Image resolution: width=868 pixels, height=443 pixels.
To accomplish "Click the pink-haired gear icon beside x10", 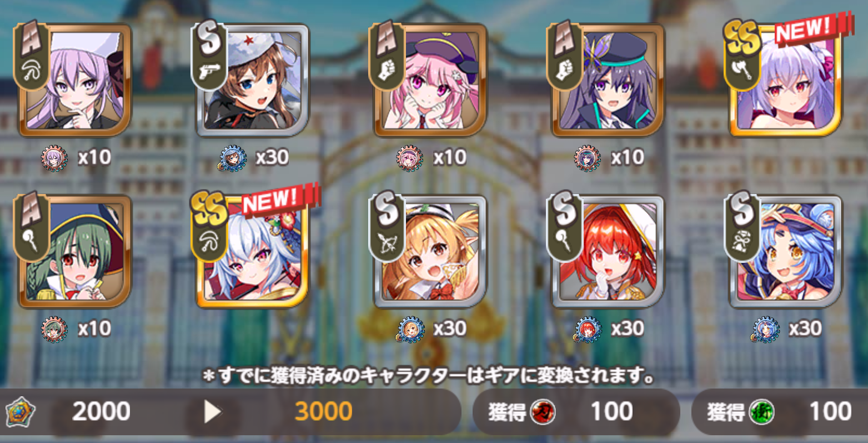I will [410, 158].
